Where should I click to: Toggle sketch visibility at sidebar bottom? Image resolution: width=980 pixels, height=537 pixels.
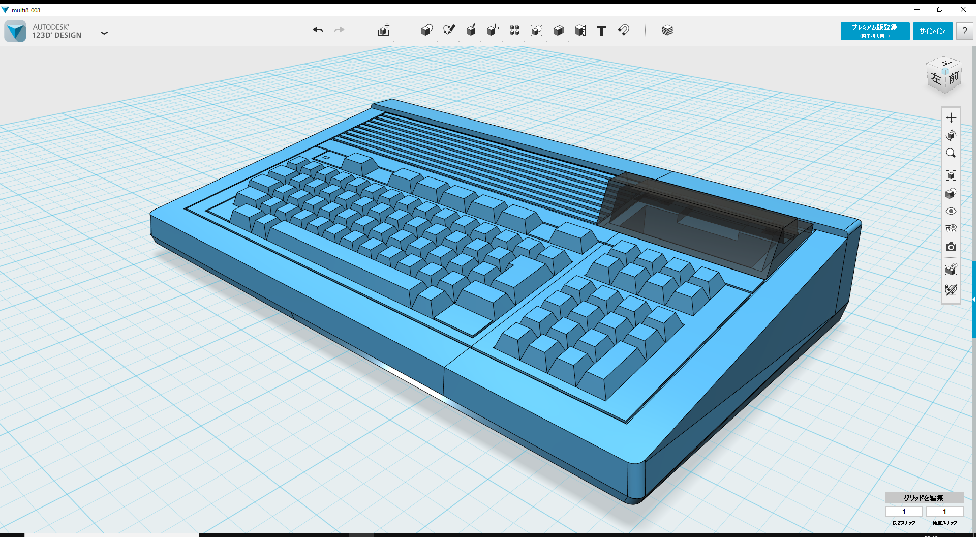point(951,290)
